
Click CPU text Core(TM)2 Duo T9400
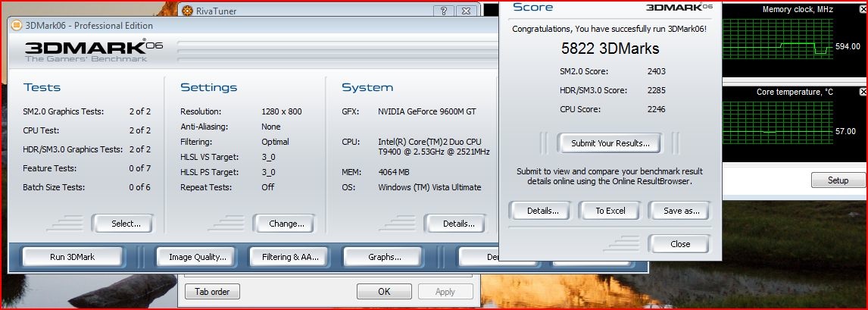[433, 146]
